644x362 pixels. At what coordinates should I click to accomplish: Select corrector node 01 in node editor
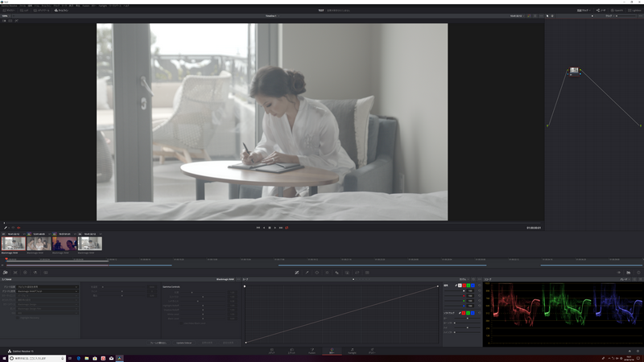[574, 72]
